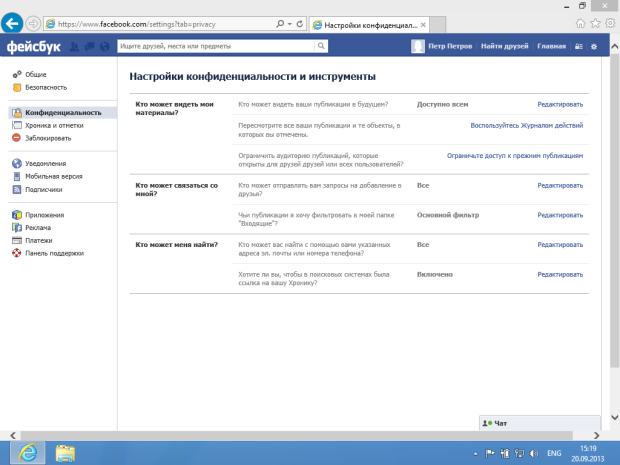Click Воспользуйтесь Журналом действий link
Image resolution: width=620 pixels, height=465 pixels.
pos(527,125)
